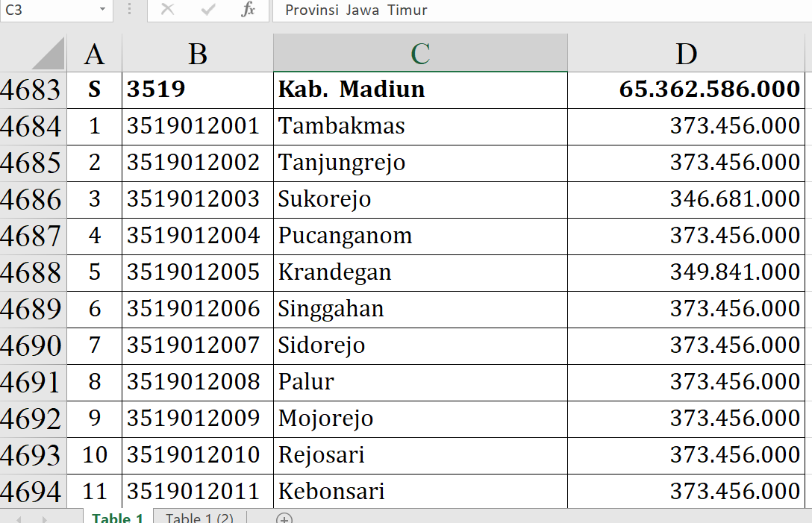Image resolution: width=812 pixels, height=523 pixels.
Task: Select row header 4683
Action: [x=32, y=90]
